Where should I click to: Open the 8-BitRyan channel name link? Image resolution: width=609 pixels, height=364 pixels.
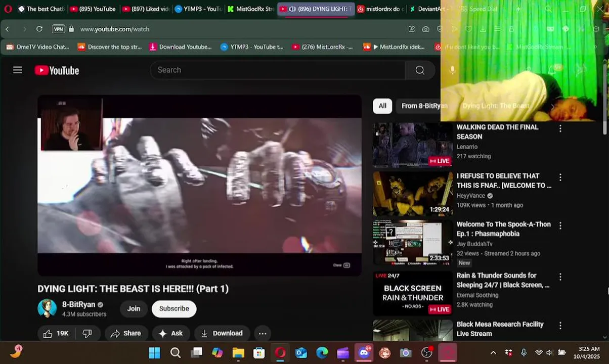[78, 304]
